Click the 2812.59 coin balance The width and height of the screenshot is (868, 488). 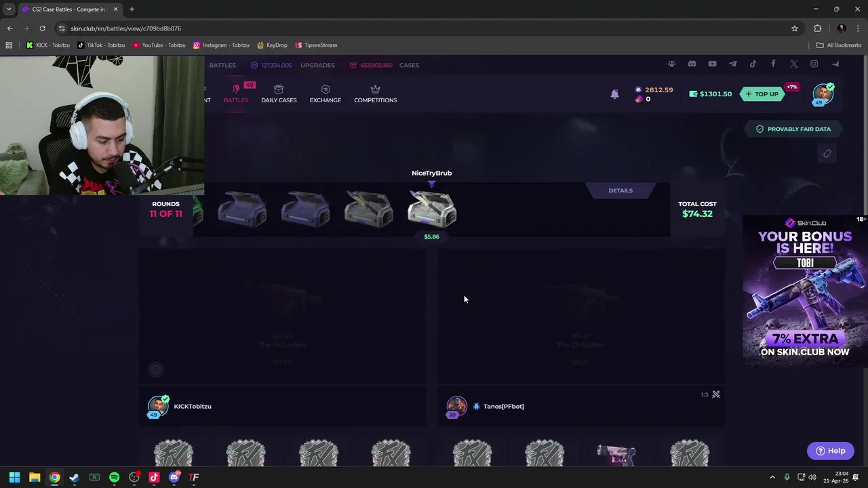(654, 89)
